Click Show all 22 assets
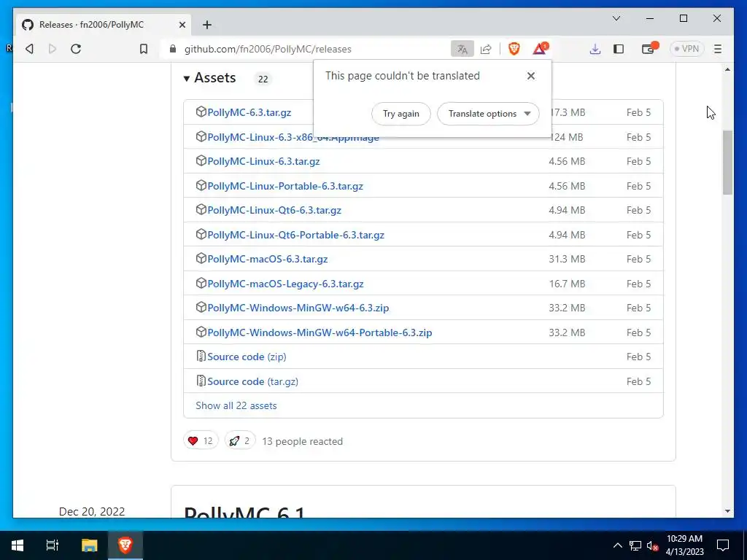 pyautogui.click(x=236, y=405)
